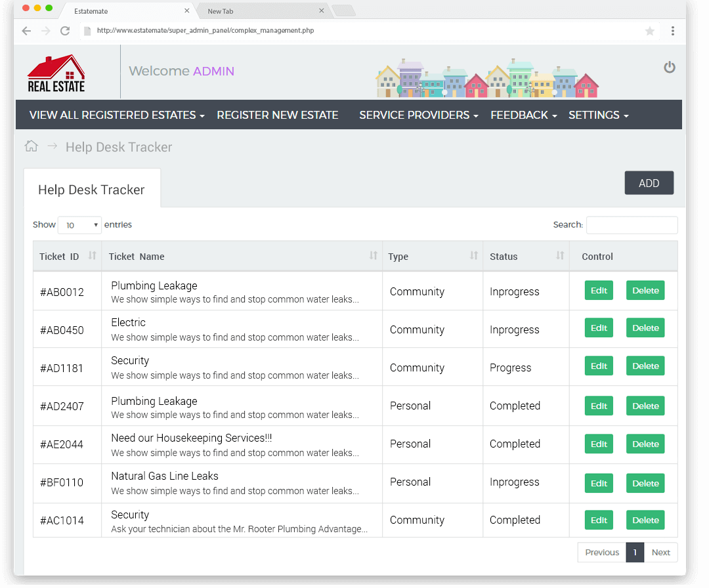The height and width of the screenshot is (588, 709).
Task: Edit ticket #AB0012 Plumbing Leakage
Action: 599,291
